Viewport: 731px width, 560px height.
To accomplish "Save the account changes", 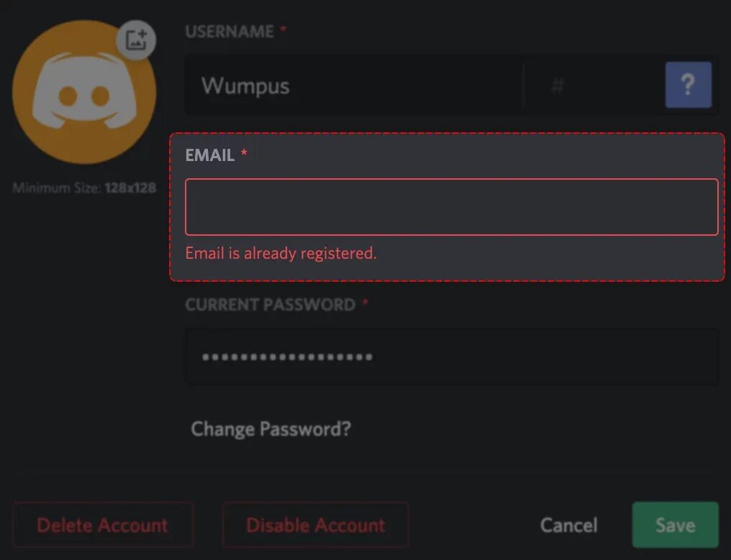I will (x=675, y=525).
